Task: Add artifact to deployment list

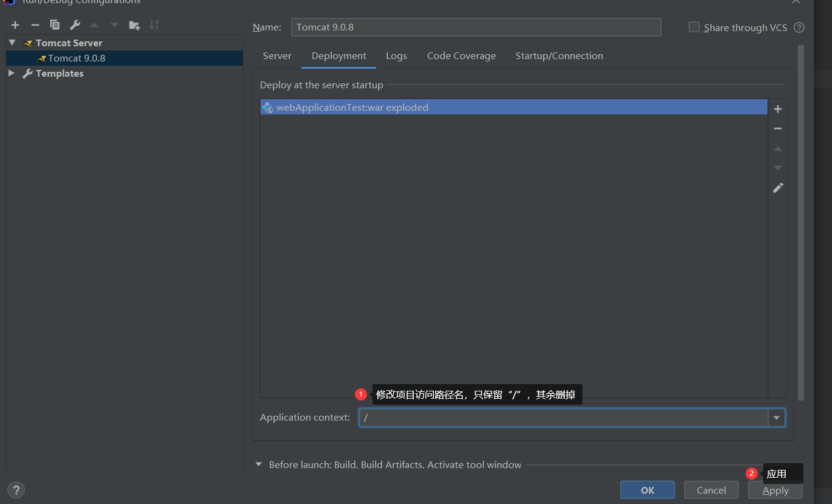Action: (x=777, y=109)
